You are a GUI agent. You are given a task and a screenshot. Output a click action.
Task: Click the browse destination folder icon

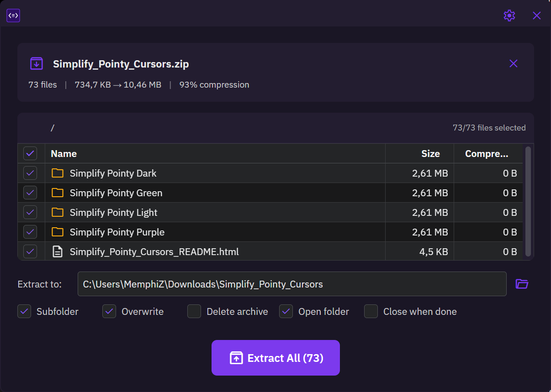(522, 284)
